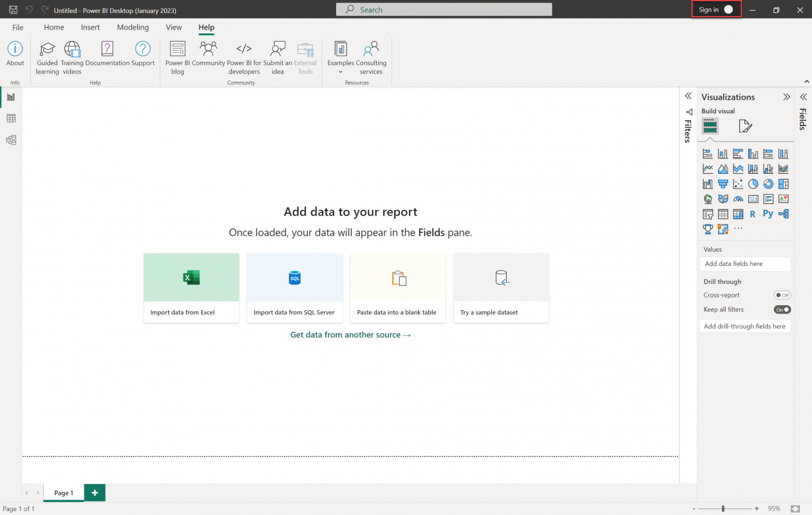Click Import data from Excel
This screenshot has height=515, width=812.
point(191,288)
